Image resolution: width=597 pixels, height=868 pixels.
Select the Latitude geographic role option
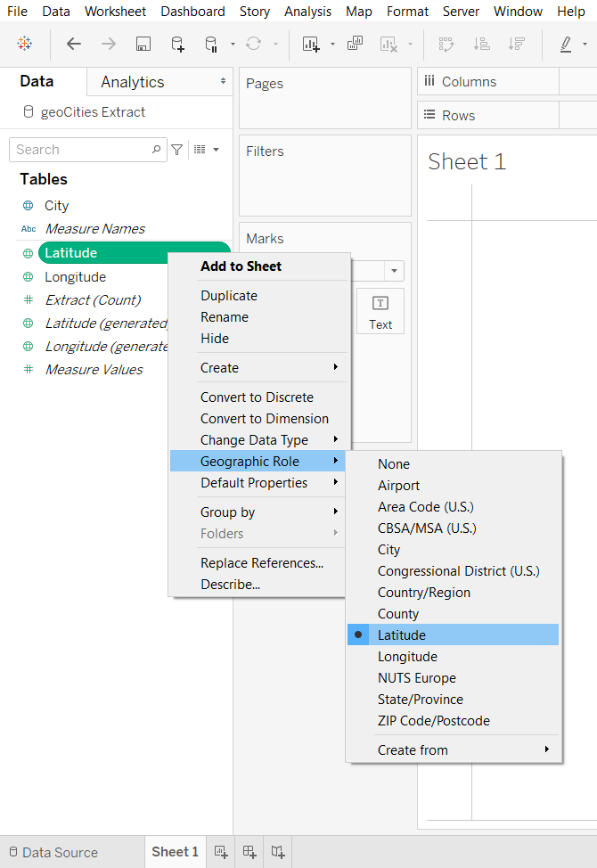coord(402,635)
